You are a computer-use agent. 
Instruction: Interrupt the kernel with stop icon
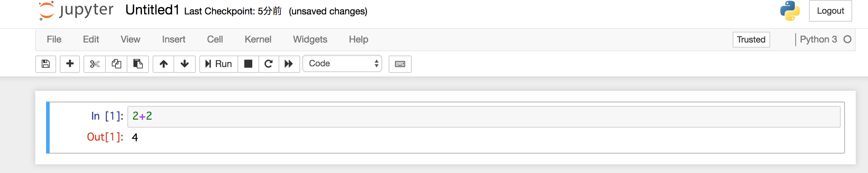click(x=248, y=64)
